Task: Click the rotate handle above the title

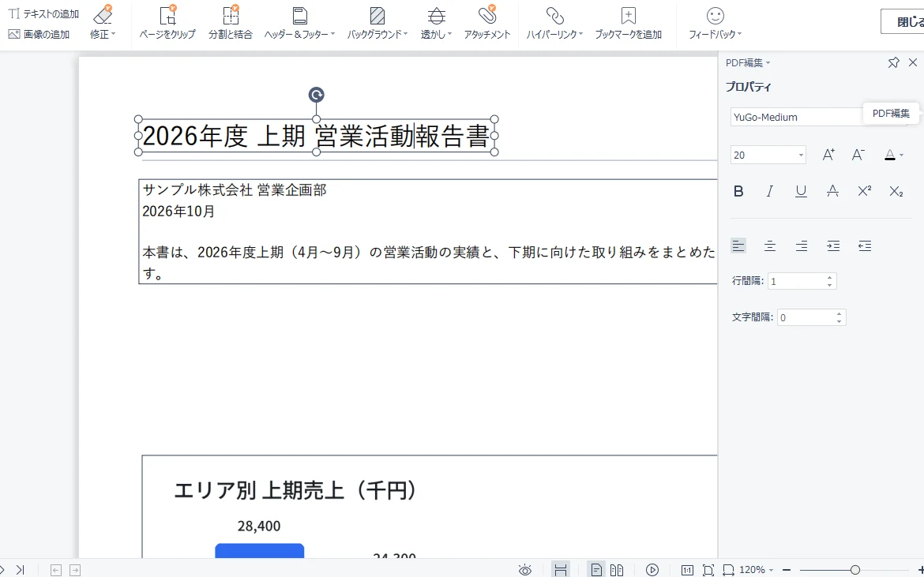Action: [317, 95]
